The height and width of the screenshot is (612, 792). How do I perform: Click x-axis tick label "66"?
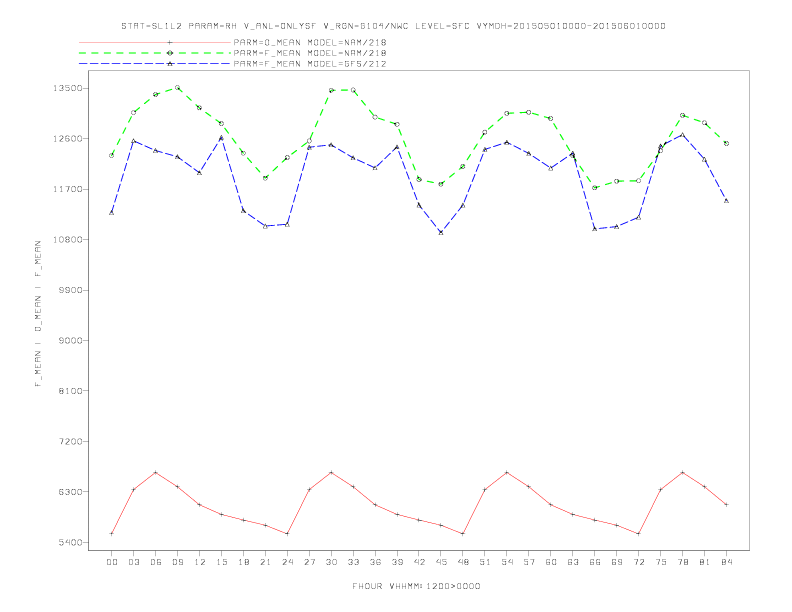click(595, 562)
